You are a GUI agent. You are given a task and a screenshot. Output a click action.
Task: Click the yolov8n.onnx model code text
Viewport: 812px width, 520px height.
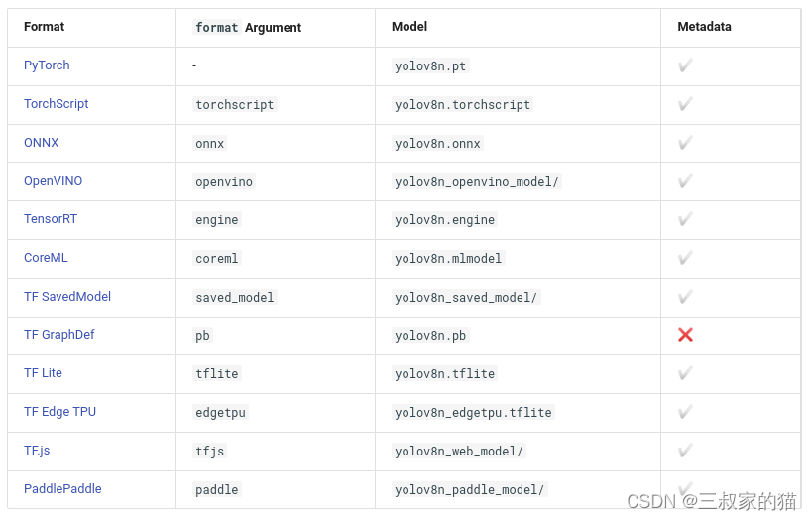click(x=437, y=144)
